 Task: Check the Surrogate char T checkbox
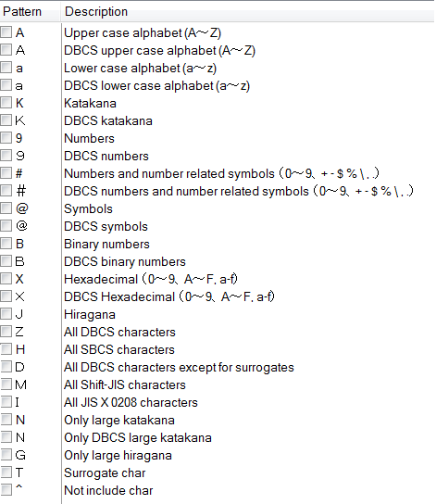pyautogui.click(x=6, y=472)
